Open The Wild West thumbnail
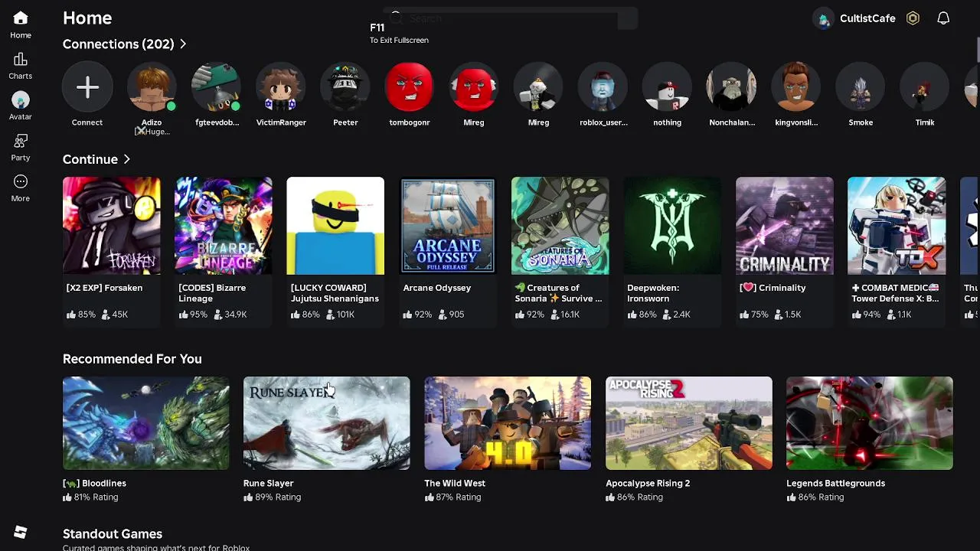This screenshot has height=551, width=980. [x=508, y=423]
